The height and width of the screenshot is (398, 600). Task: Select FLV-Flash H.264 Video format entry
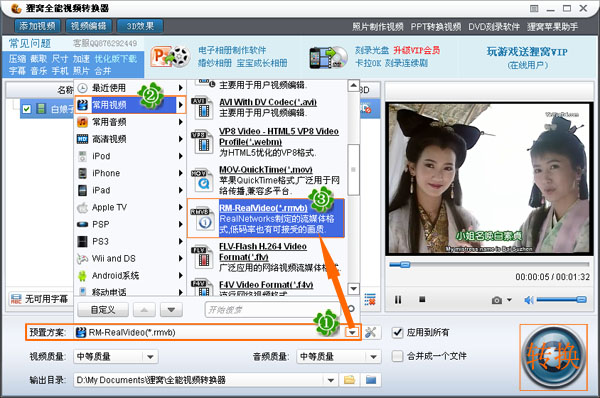(x=266, y=257)
